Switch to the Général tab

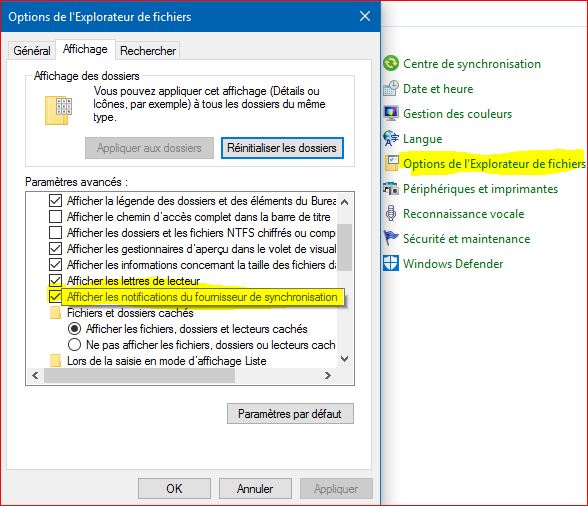coord(32,51)
